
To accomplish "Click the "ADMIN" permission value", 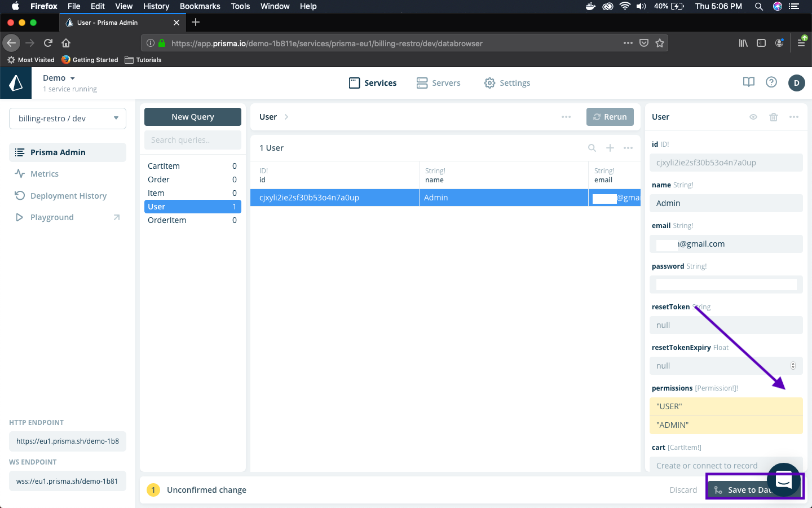I will coord(726,425).
